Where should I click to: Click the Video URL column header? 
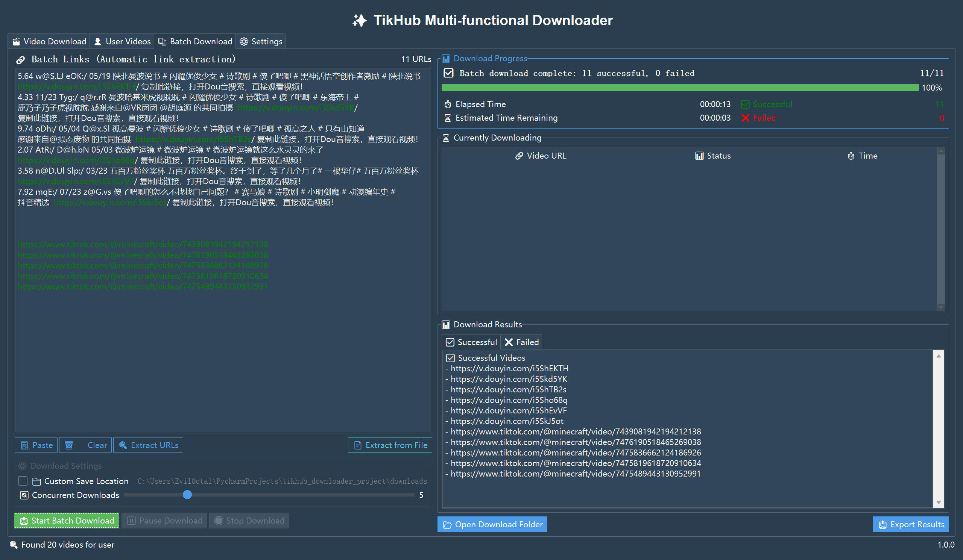point(540,156)
